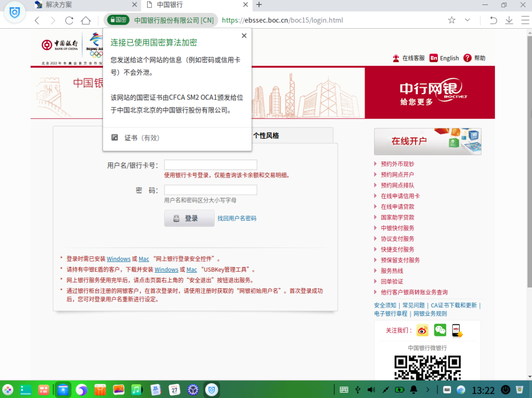
Task: Open a new tab with the plus button
Action: [259, 4]
